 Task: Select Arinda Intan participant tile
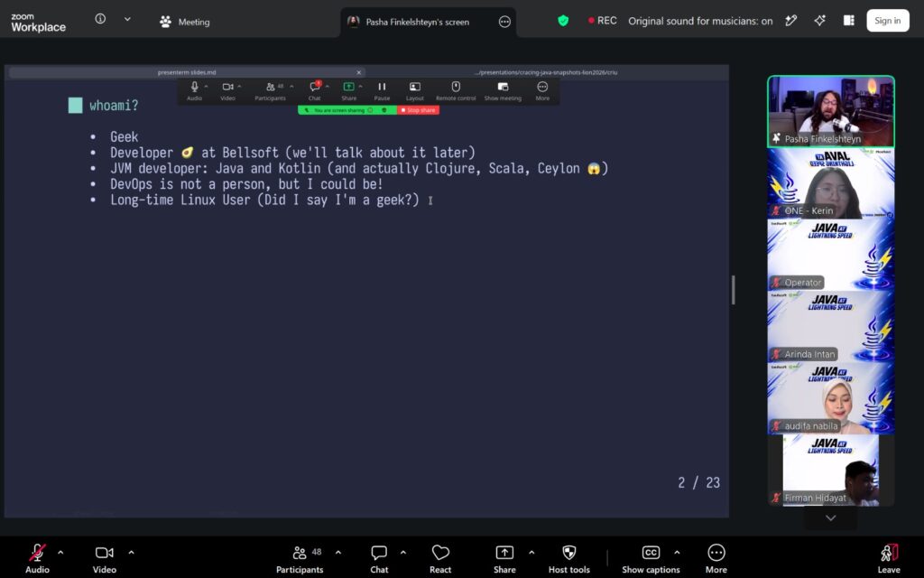(831, 327)
